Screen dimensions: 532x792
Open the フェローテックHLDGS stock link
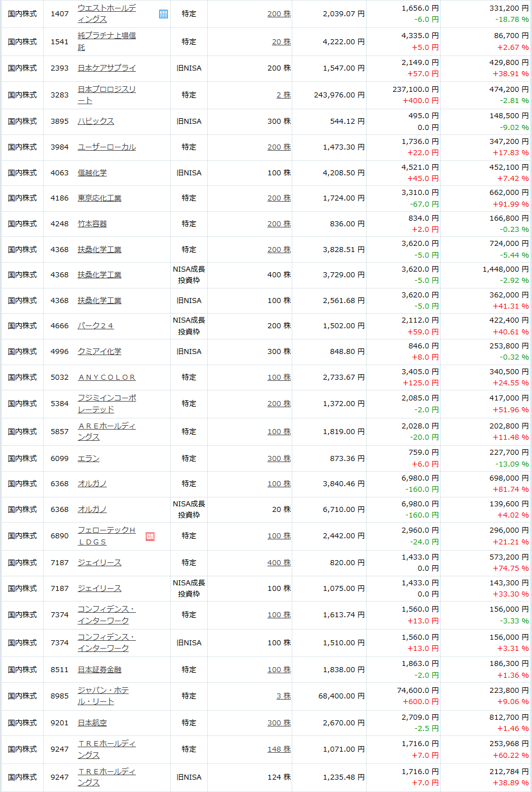[x=106, y=535]
